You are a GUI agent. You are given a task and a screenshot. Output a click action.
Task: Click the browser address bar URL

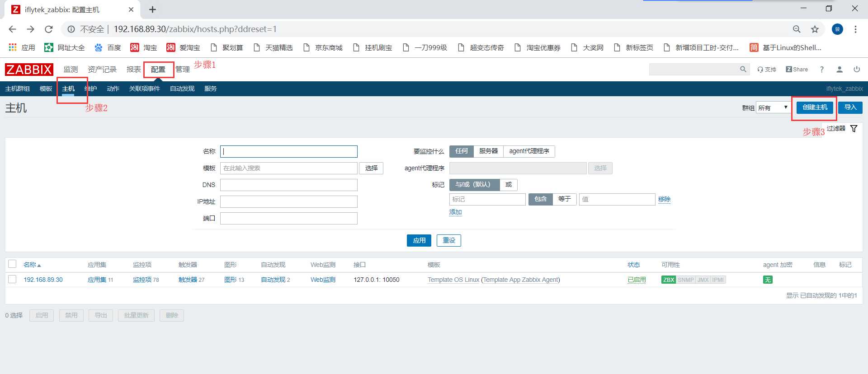195,29
